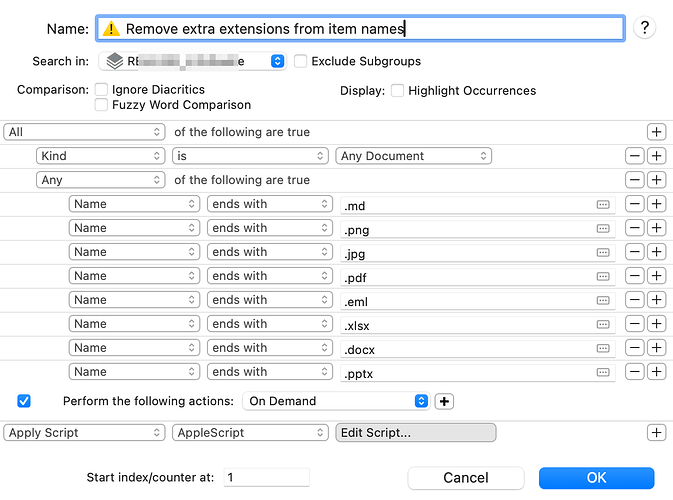Add a condition after the .pdf row
This screenshot has height=500, width=673.
click(x=656, y=276)
